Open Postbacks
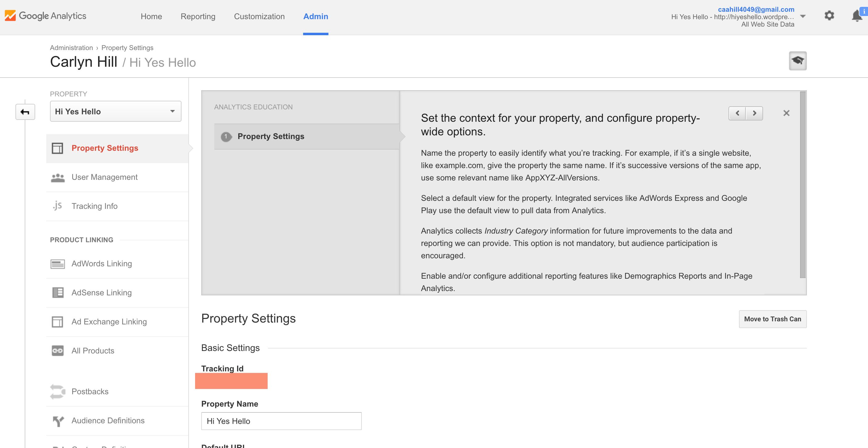Image resolution: width=868 pixels, height=448 pixels. [117, 392]
